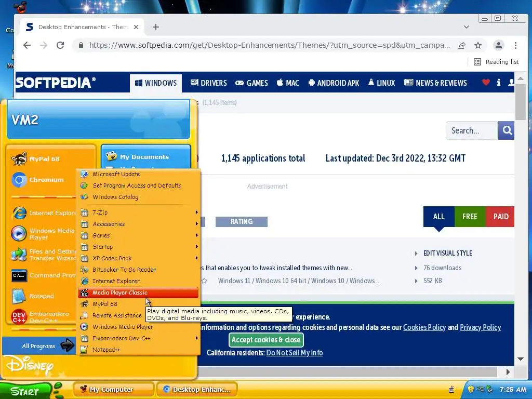Click the Softpedia search field
This screenshot has height=399, width=532.
tap(472, 130)
